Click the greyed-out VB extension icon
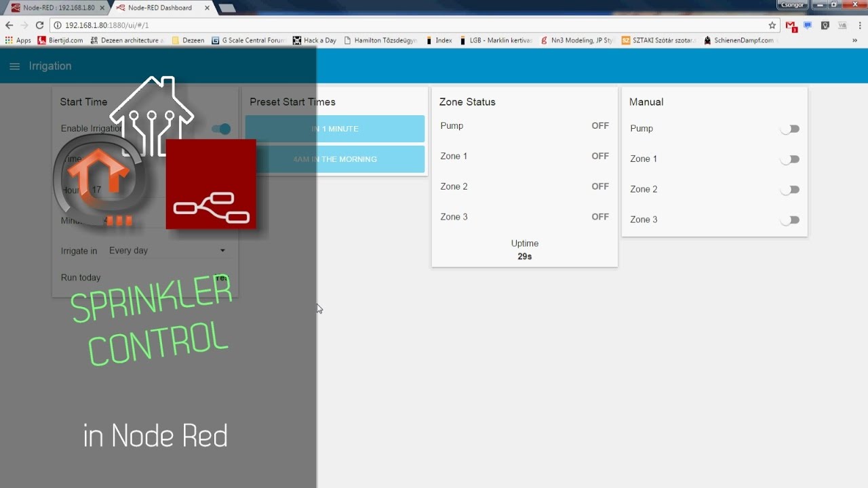The height and width of the screenshot is (488, 868). tap(842, 25)
